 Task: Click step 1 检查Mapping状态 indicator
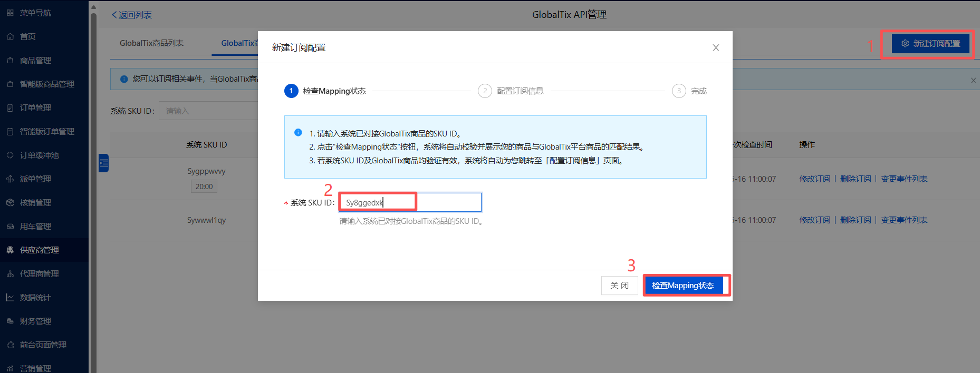coord(325,91)
